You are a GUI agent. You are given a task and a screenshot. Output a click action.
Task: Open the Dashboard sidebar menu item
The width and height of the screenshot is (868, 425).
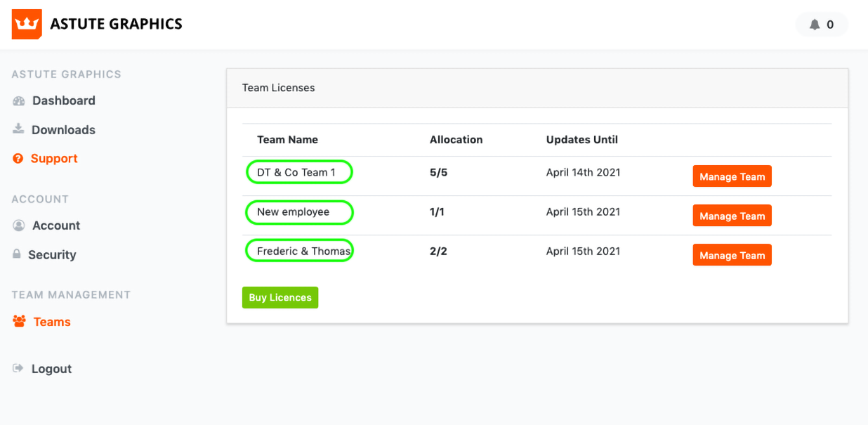pyautogui.click(x=63, y=100)
